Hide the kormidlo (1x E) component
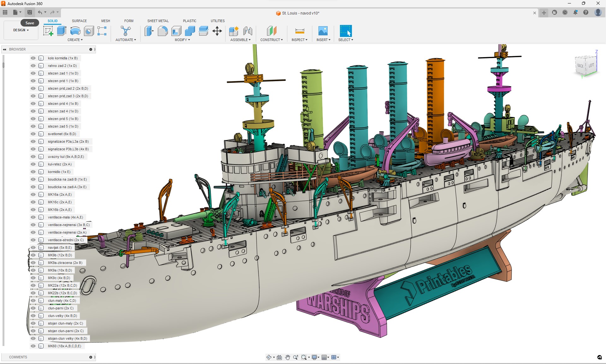 tap(33, 172)
